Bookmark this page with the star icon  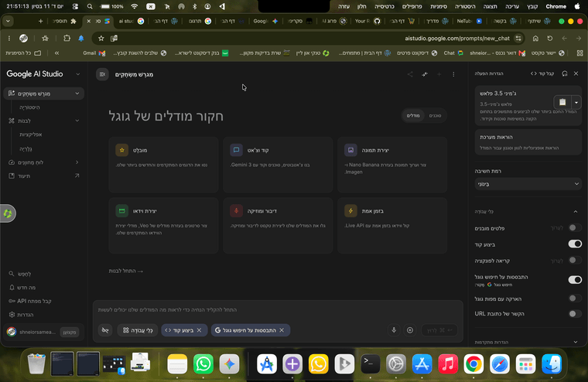click(x=101, y=38)
